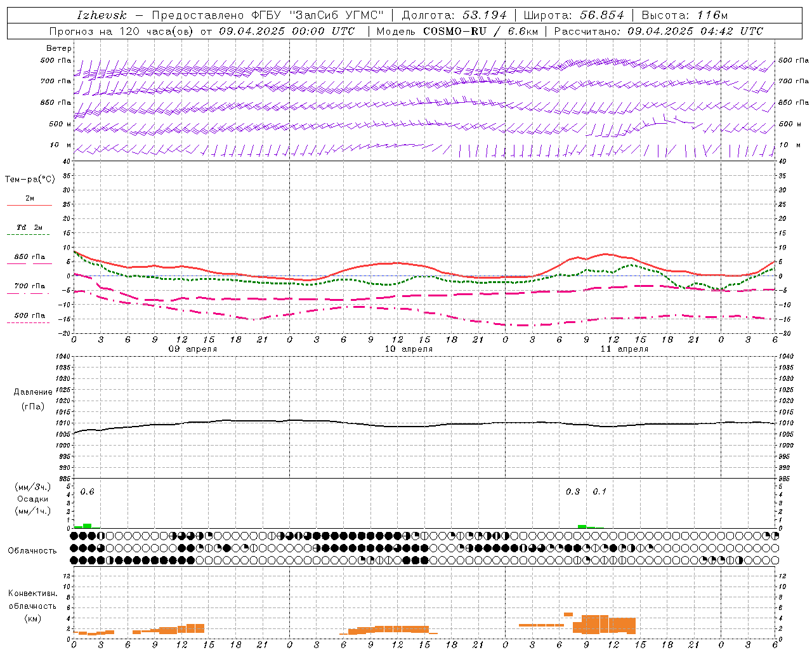Click the 11 апреля date label

click(624, 349)
